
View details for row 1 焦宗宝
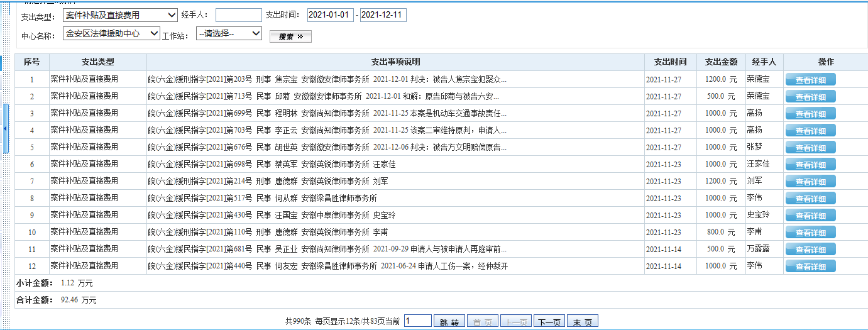(x=810, y=80)
